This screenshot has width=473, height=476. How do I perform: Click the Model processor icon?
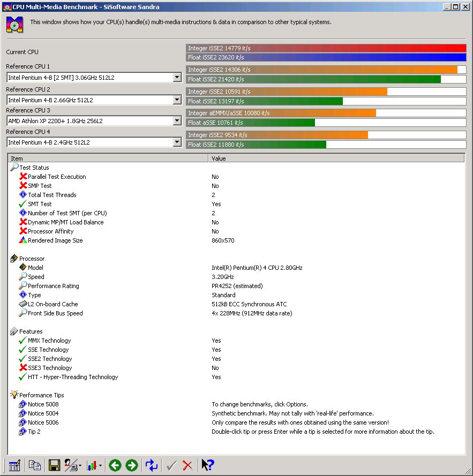[23, 267]
